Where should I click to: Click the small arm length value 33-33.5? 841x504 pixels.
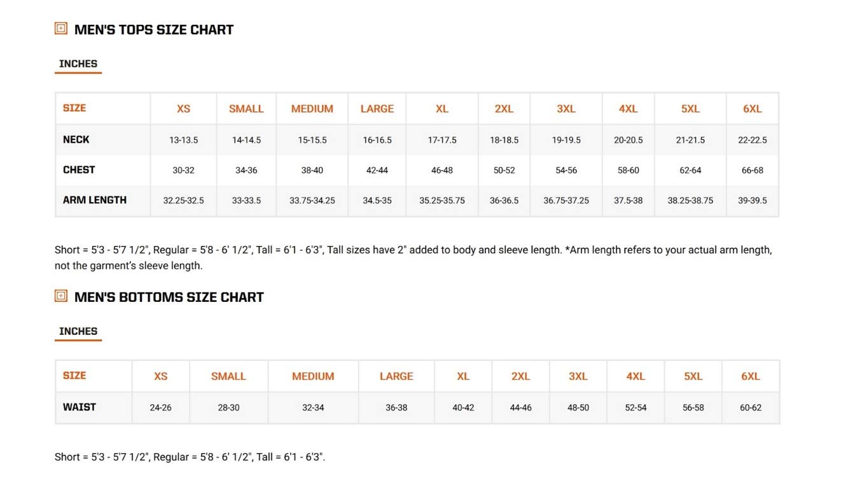(246, 201)
